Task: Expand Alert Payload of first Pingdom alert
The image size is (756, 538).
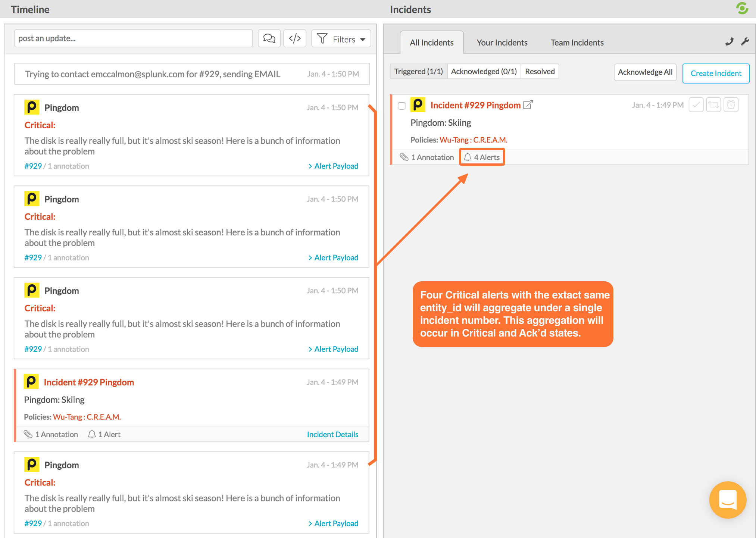Action: pos(333,166)
